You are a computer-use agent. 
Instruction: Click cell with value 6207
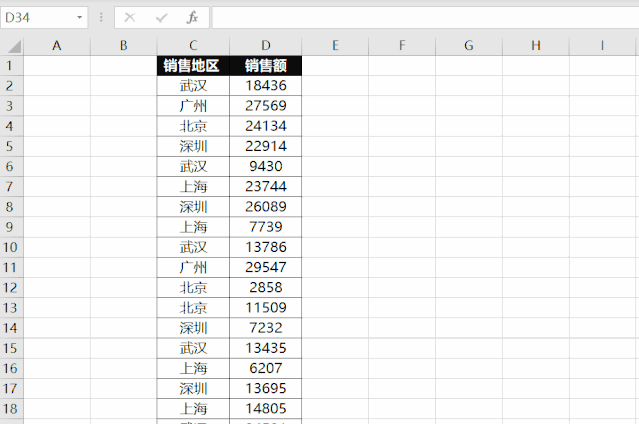click(x=266, y=368)
